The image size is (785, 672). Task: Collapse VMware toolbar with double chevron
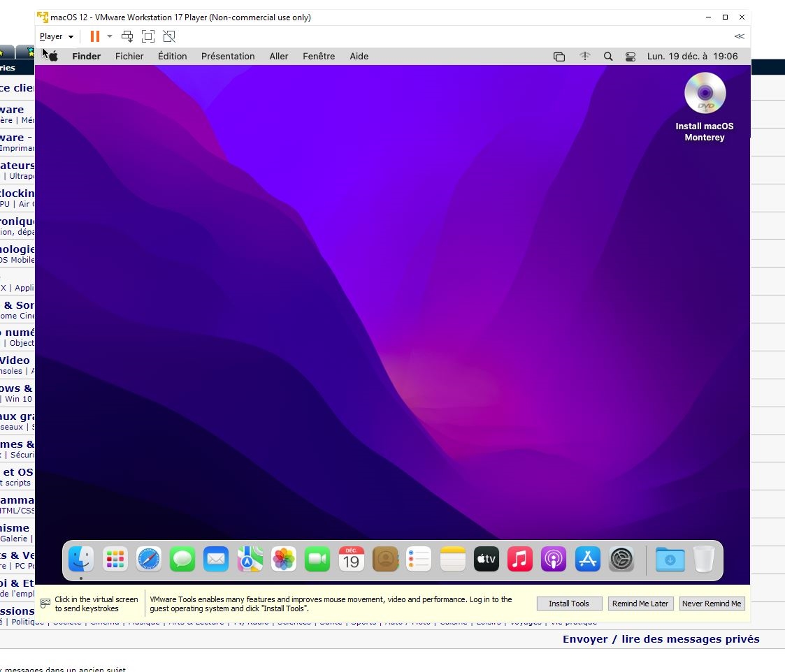point(739,36)
